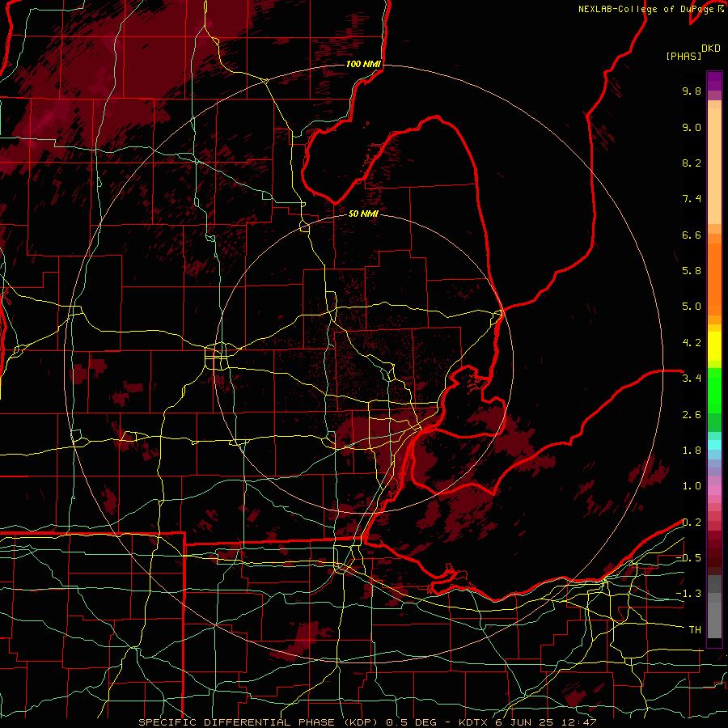Click the 9.8 scale value

coord(692,91)
